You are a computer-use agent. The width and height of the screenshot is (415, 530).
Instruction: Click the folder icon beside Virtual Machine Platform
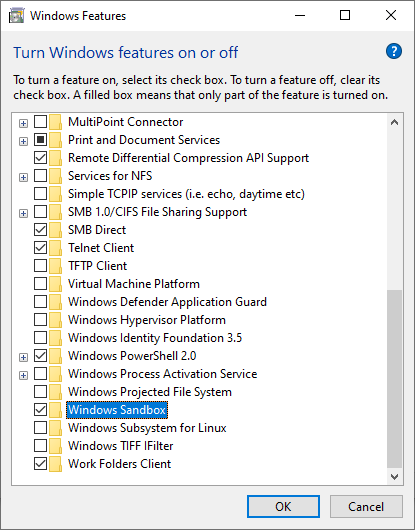pyautogui.click(x=55, y=284)
